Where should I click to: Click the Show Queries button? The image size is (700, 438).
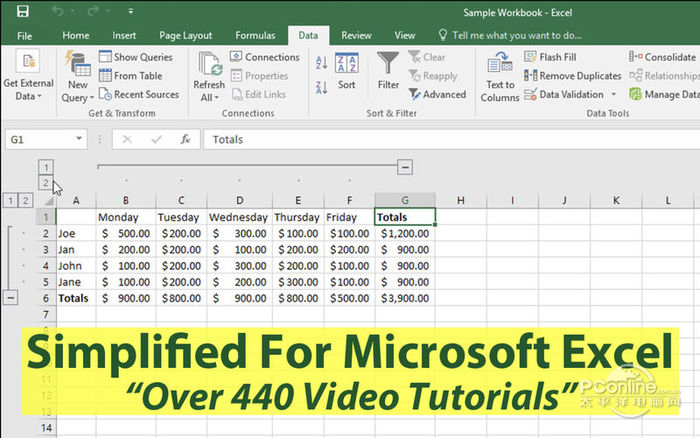pyautogui.click(x=135, y=57)
